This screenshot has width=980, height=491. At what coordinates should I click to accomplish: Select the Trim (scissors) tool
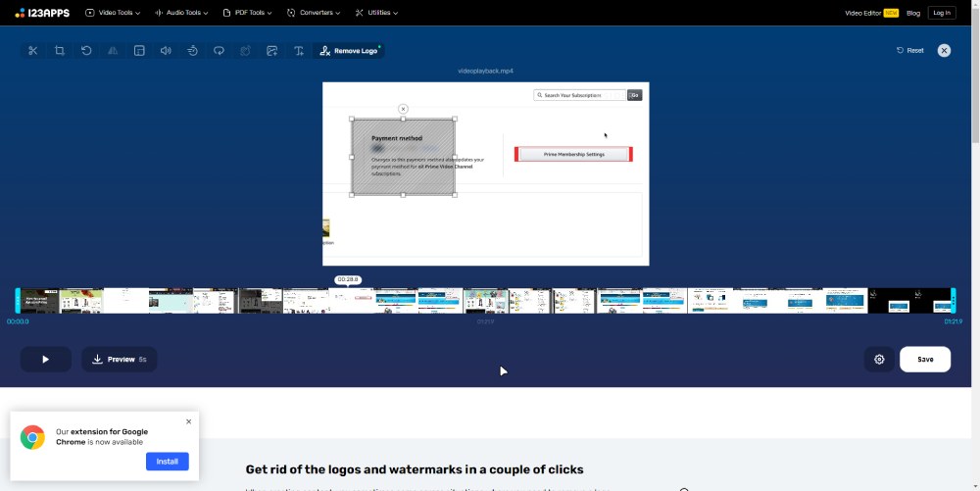(x=33, y=51)
